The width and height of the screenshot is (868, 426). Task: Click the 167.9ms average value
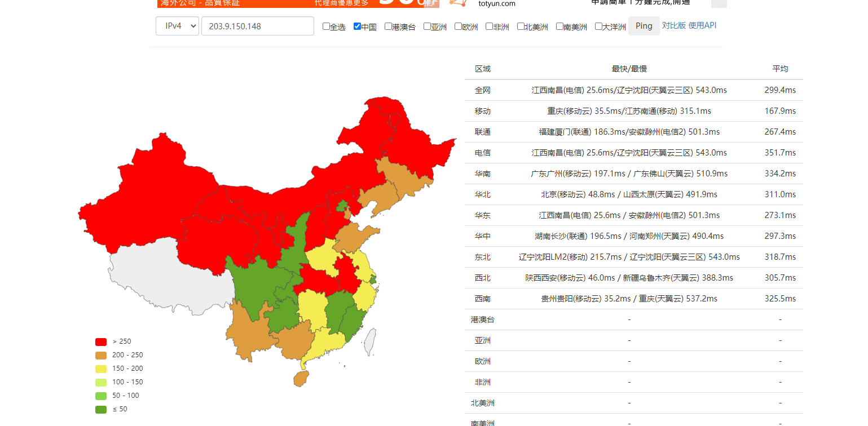[x=781, y=111]
